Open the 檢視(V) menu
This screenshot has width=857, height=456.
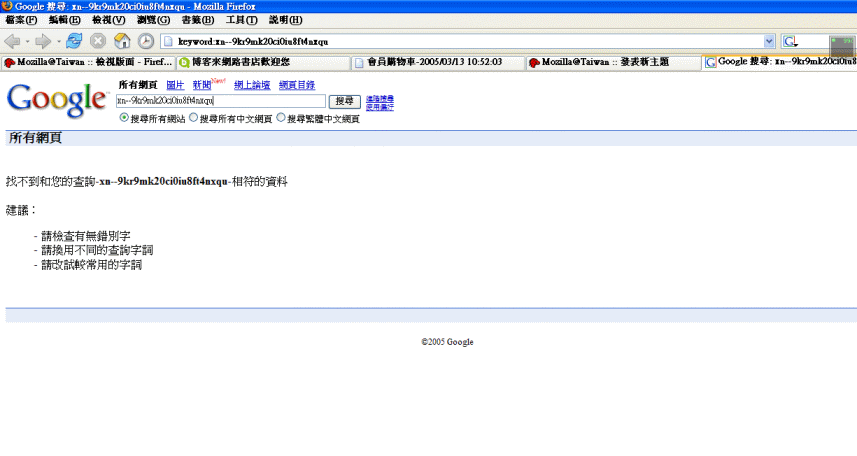pos(109,20)
